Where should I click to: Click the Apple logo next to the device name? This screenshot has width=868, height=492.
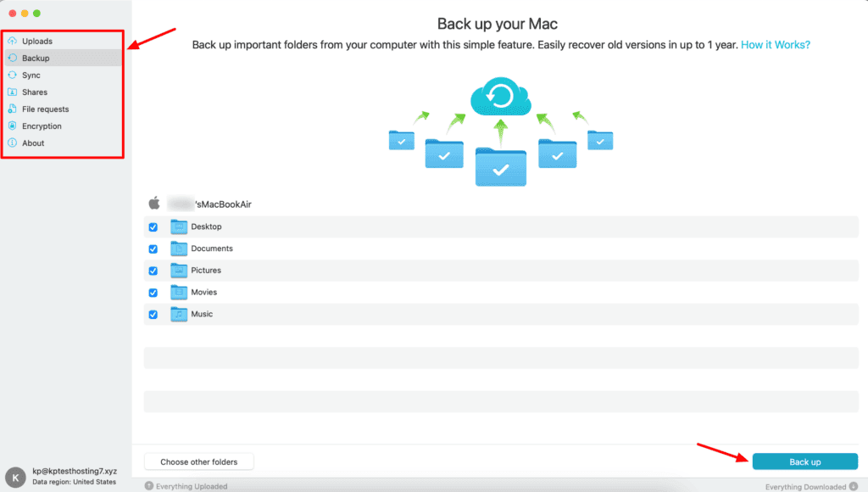(154, 203)
